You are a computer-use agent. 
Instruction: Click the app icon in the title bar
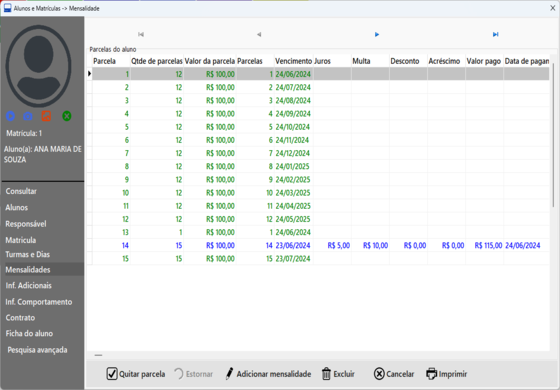point(8,8)
